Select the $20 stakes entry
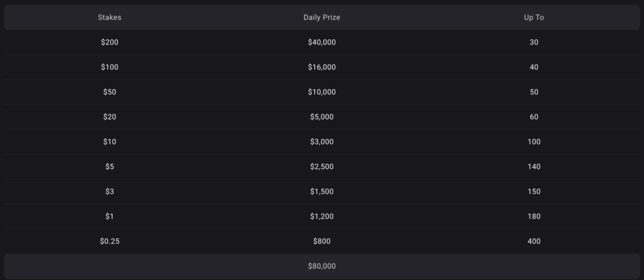This screenshot has height=280, width=644. click(109, 117)
